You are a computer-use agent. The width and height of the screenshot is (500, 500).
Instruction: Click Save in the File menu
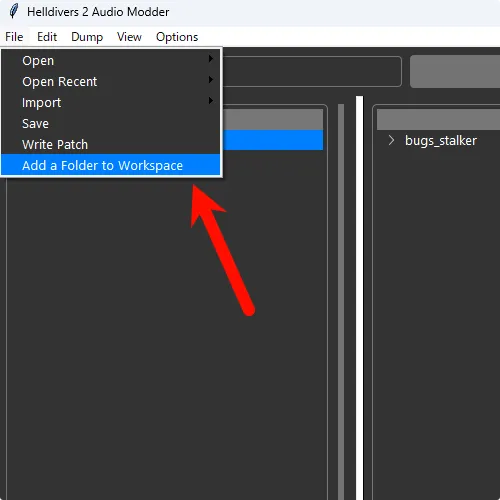tap(111, 123)
